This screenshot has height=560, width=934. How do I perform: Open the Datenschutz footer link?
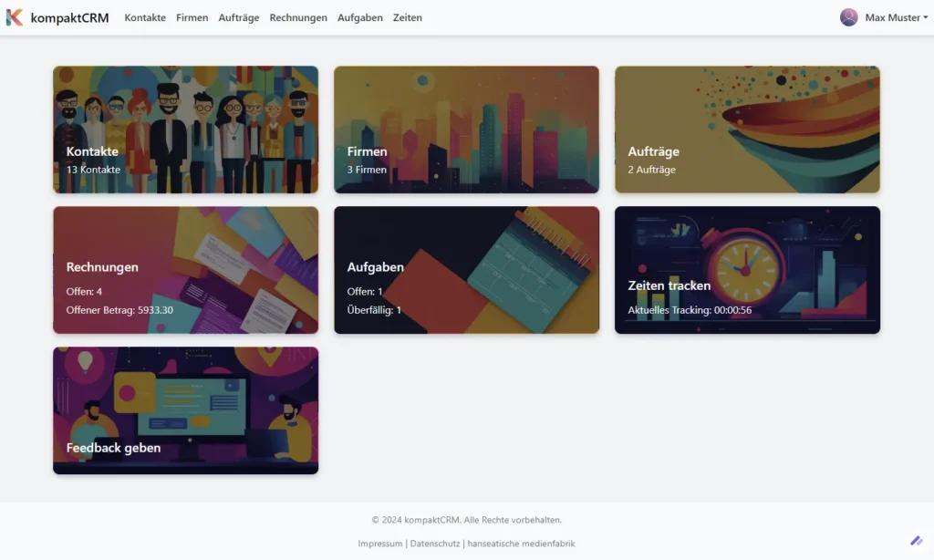point(435,544)
